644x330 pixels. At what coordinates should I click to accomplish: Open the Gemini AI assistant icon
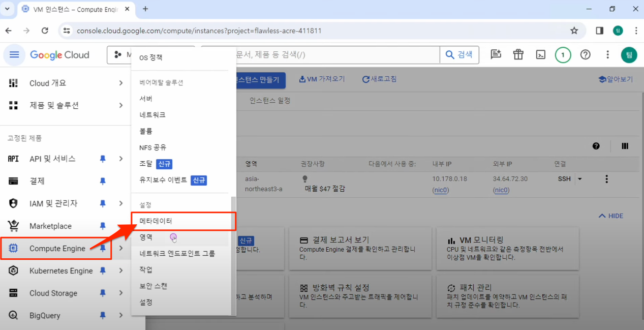point(496,55)
